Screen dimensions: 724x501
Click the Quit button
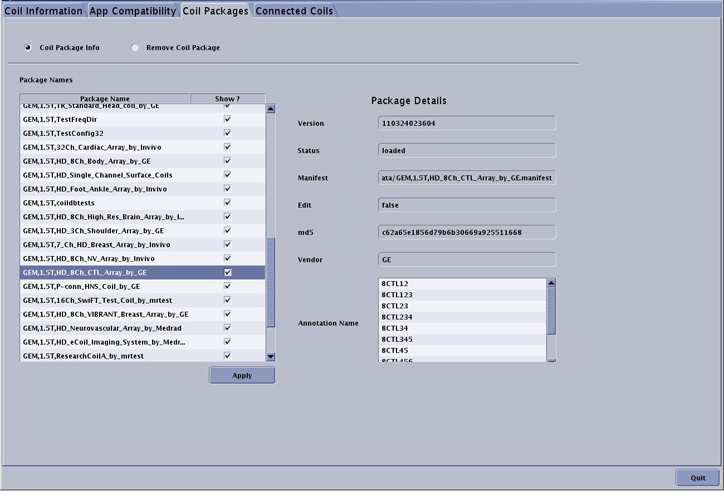tap(697, 477)
